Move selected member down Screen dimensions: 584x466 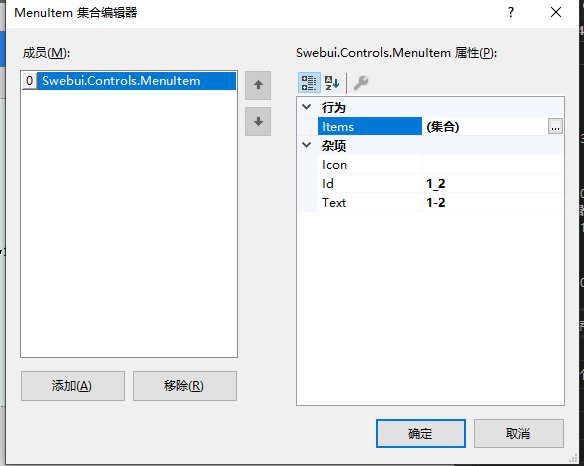click(258, 121)
